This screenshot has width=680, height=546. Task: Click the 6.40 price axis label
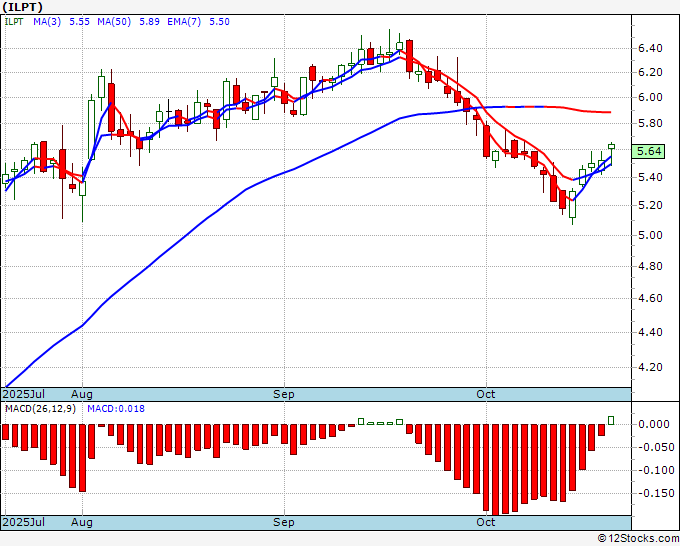[650, 48]
